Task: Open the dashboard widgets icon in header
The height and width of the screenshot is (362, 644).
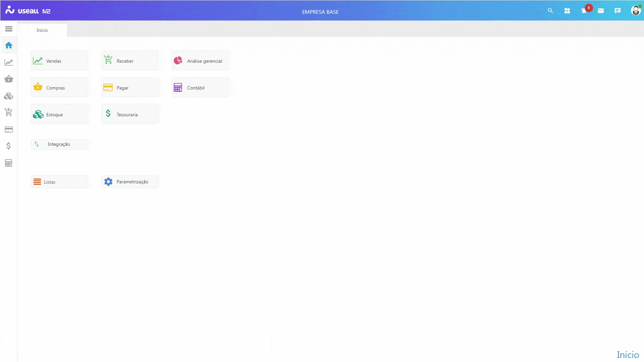Action: (x=567, y=11)
